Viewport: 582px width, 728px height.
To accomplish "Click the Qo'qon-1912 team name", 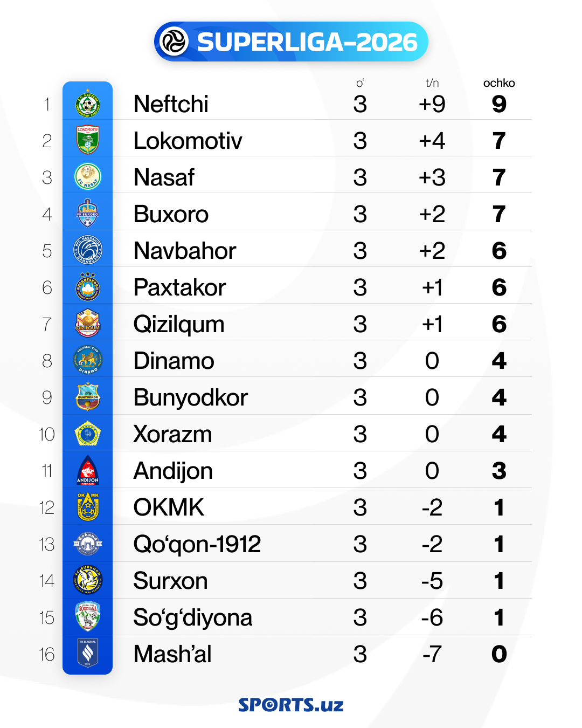I will [197, 544].
